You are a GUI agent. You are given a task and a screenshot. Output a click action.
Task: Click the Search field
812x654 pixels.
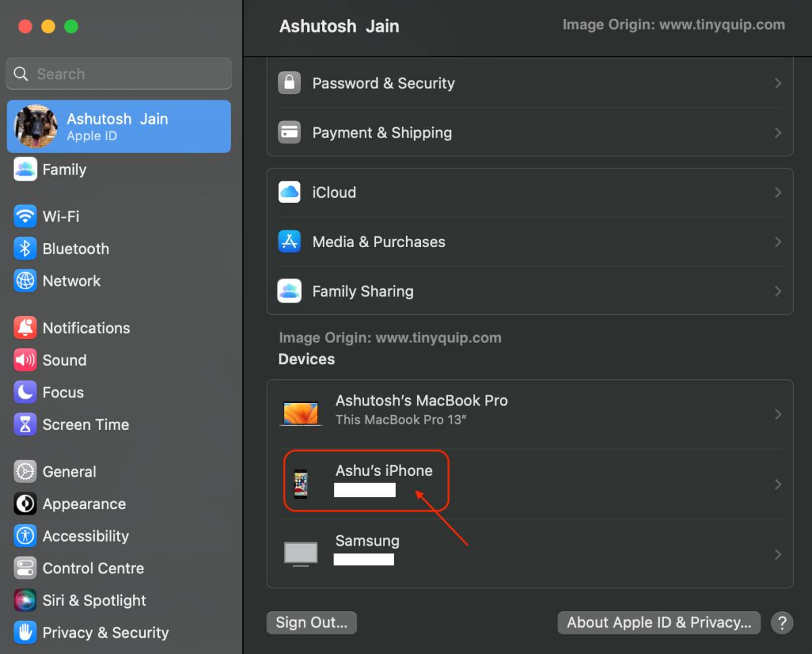[x=119, y=74]
